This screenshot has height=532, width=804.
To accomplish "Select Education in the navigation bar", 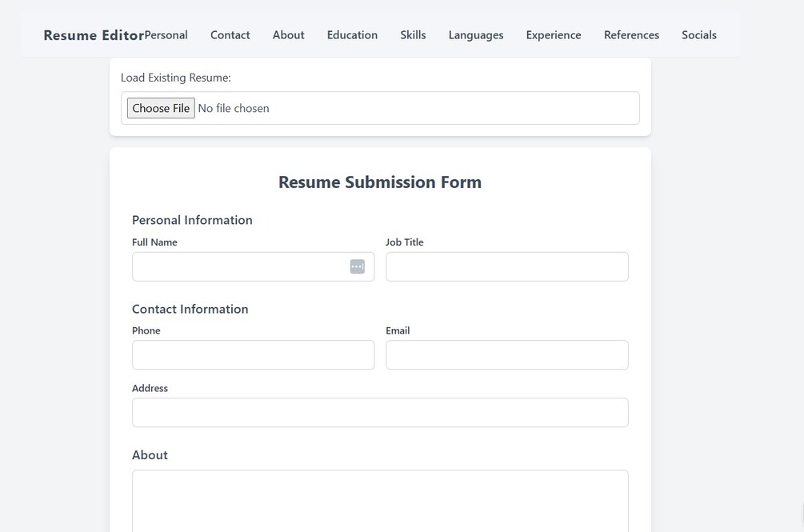I will pyautogui.click(x=352, y=35).
